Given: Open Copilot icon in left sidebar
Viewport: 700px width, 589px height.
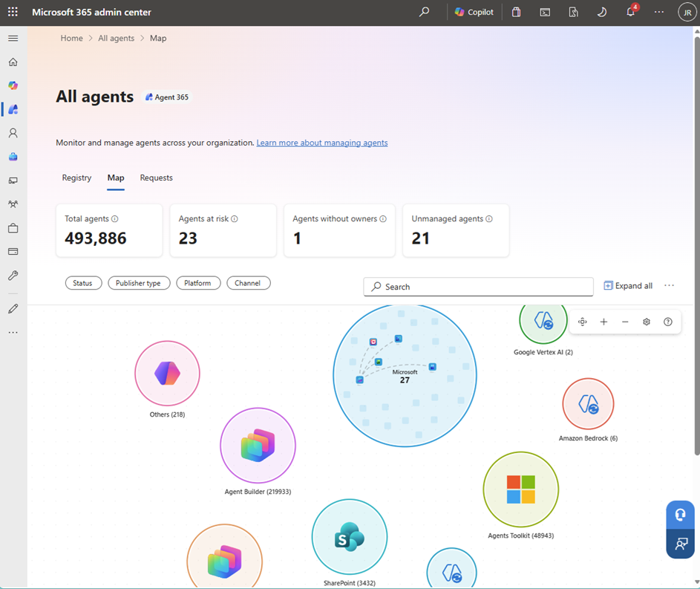Looking at the screenshot, I should (x=13, y=85).
